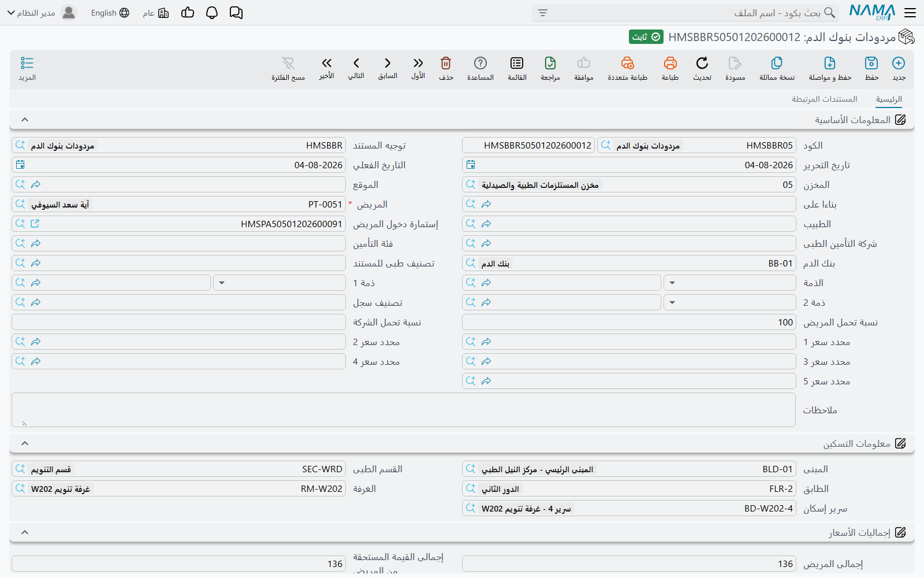Screen dimensions: 924x578
Task: Go to الأول (First) record
Action: [x=418, y=63]
